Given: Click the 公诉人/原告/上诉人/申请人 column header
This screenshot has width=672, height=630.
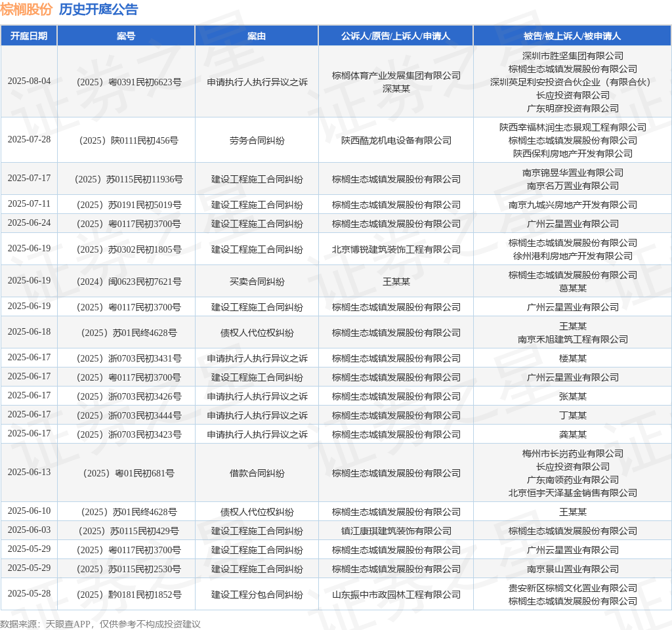Looking at the screenshot, I should tap(396, 36).
